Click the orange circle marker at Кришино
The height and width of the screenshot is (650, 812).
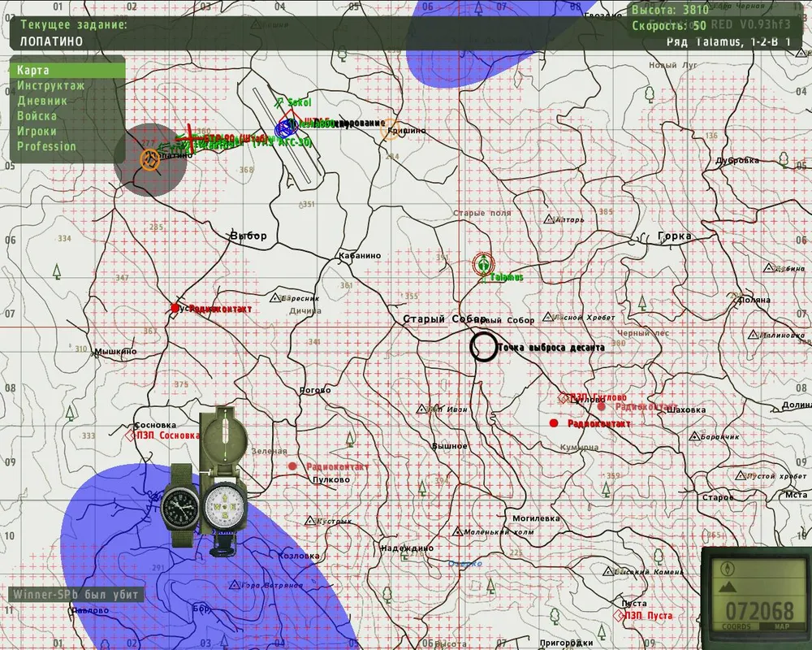pyautogui.click(x=391, y=130)
